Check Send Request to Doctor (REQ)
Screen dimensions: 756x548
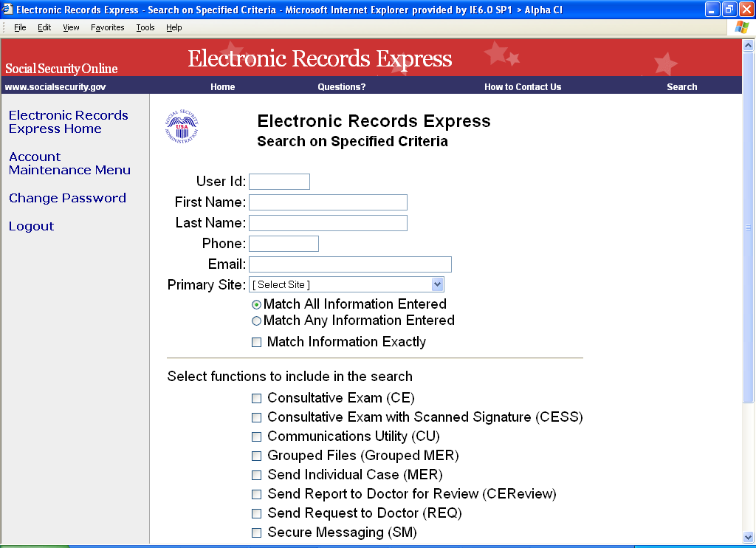256,514
